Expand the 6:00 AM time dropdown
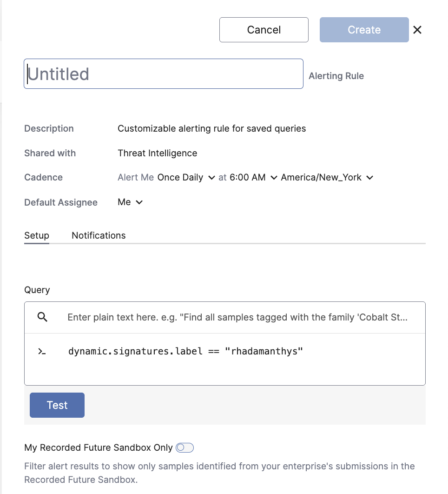 tap(253, 177)
